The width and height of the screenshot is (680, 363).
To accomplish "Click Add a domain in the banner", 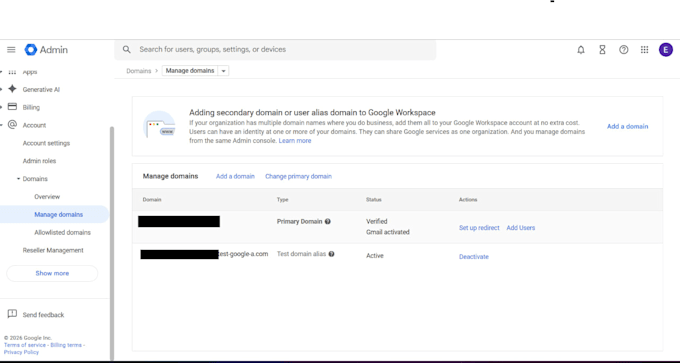I will click(x=628, y=126).
